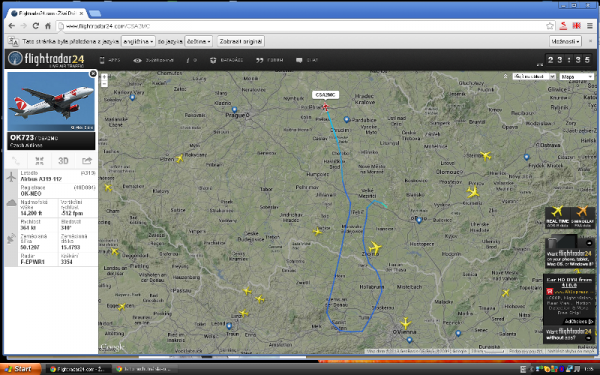Image resolution: width=600 pixels, height=375 pixels.
Task: Close the OK723 flight info panel
Action: tap(93, 73)
